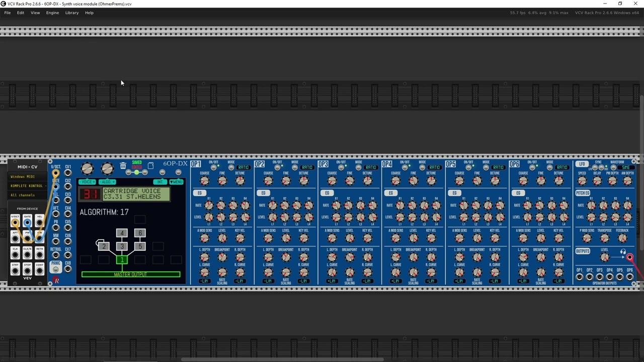Click the OP1 COARSE knob

204,181
